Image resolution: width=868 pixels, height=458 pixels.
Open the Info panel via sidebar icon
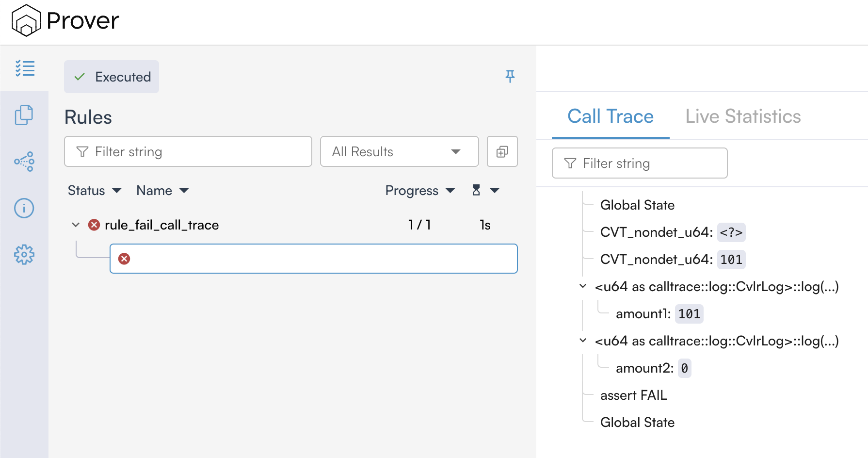[24, 208]
